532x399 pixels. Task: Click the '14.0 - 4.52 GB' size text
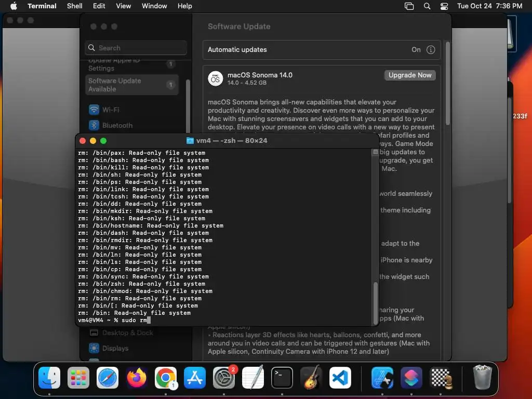247,83
